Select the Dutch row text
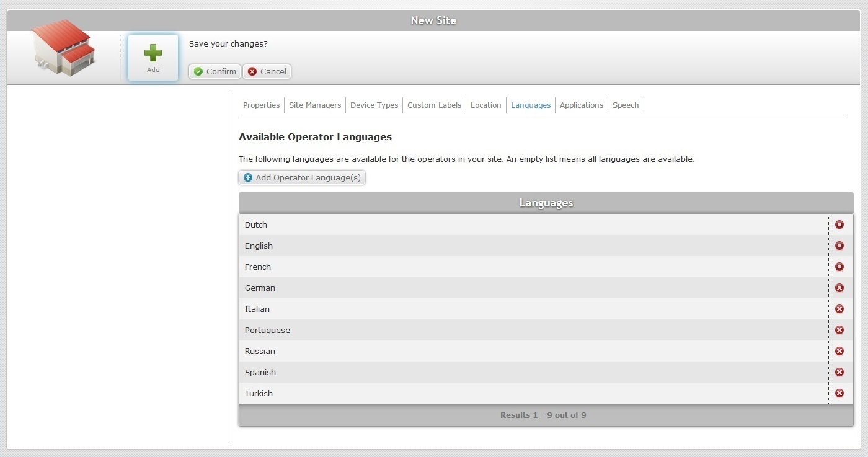This screenshot has height=457, width=868. tap(256, 224)
